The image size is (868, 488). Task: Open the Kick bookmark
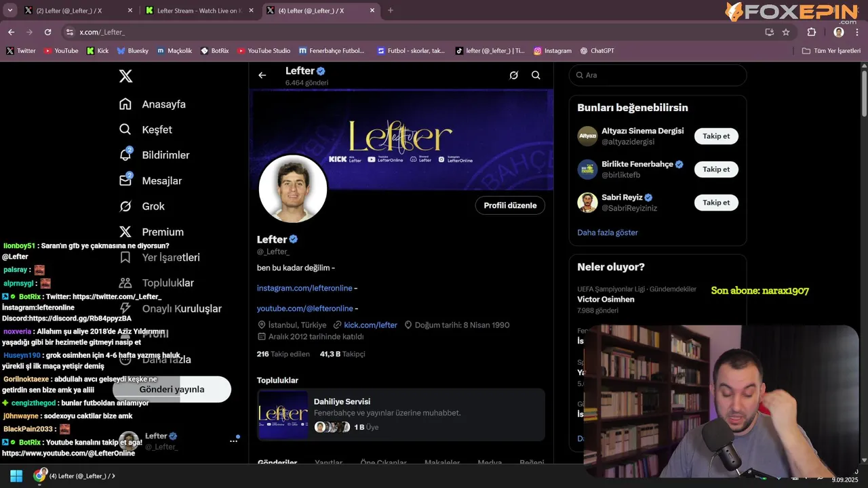(x=98, y=51)
